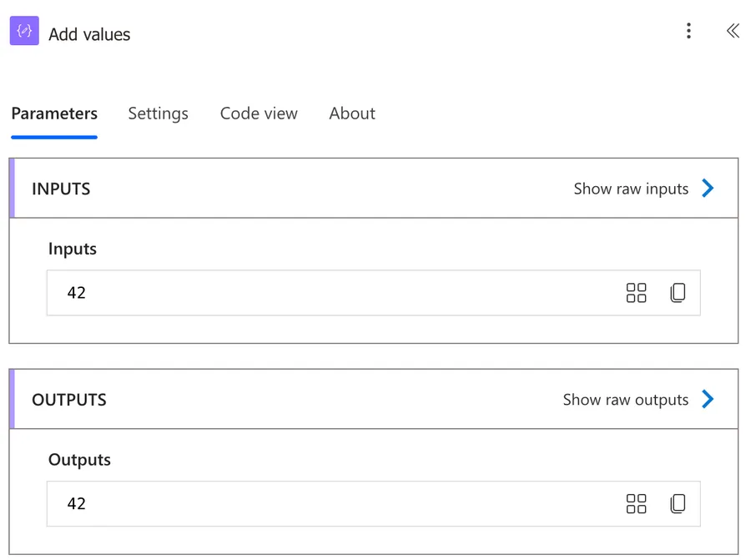The width and height of the screenshot is (751, 560).
Task: Go to the About tab
Action: pyautogui.click(x=352, y=114)
